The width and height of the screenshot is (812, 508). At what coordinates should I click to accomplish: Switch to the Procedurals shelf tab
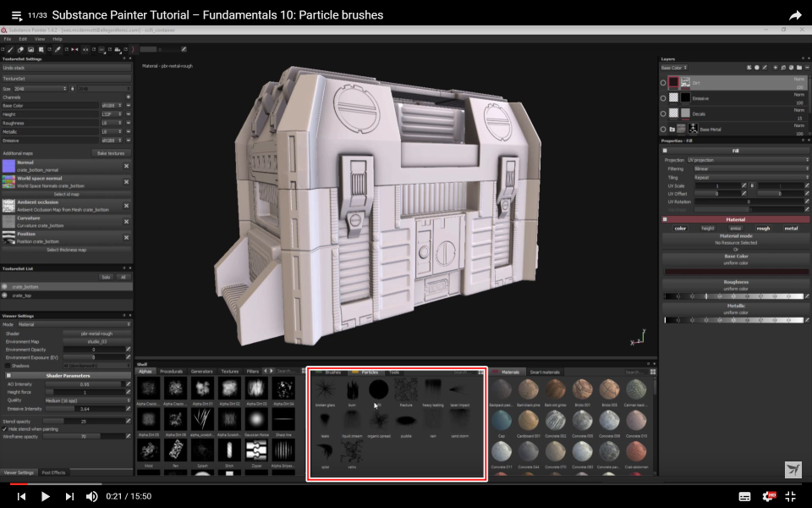[171, 371]
